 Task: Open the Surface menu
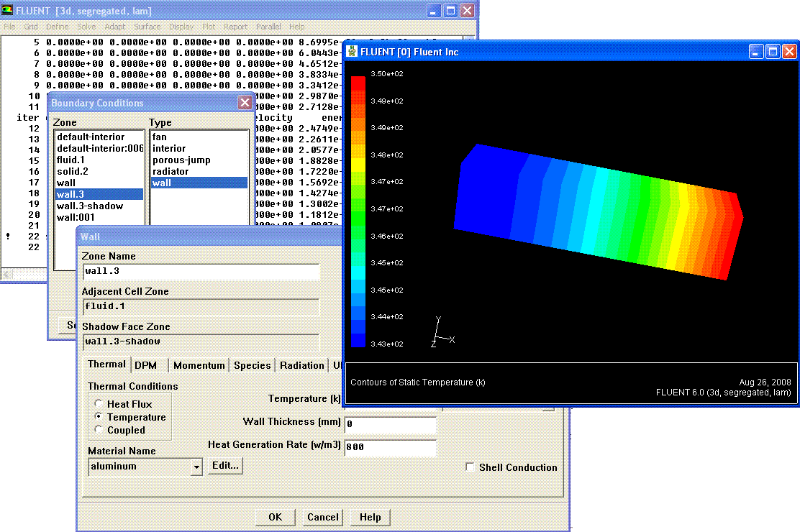pyautogui.click(x=147, y=27)
